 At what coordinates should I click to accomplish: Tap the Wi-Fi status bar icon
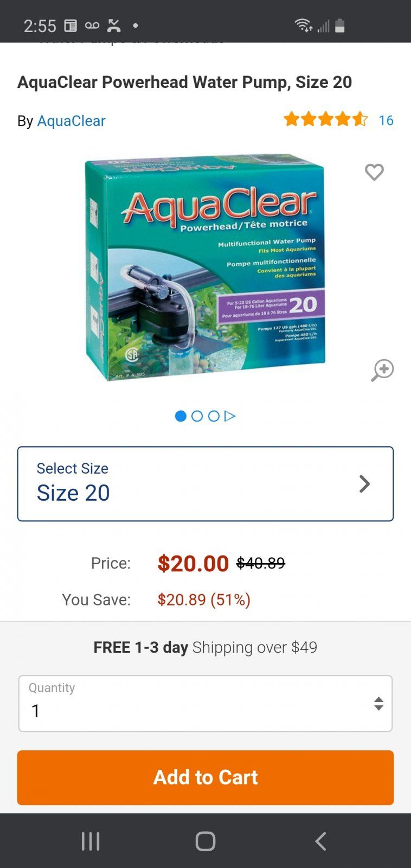pos(303,25)
